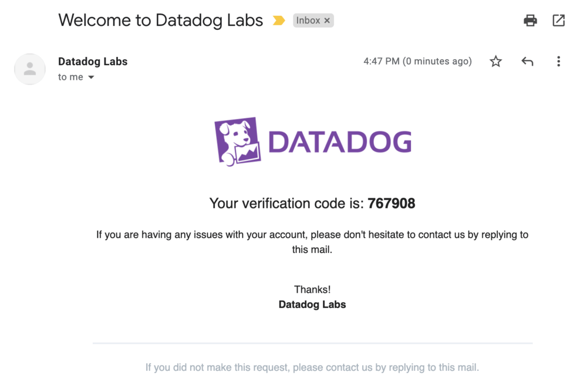587x392 pixels.
Task: Toggle the yellow importance marker
Action: (x=278, y=21)
